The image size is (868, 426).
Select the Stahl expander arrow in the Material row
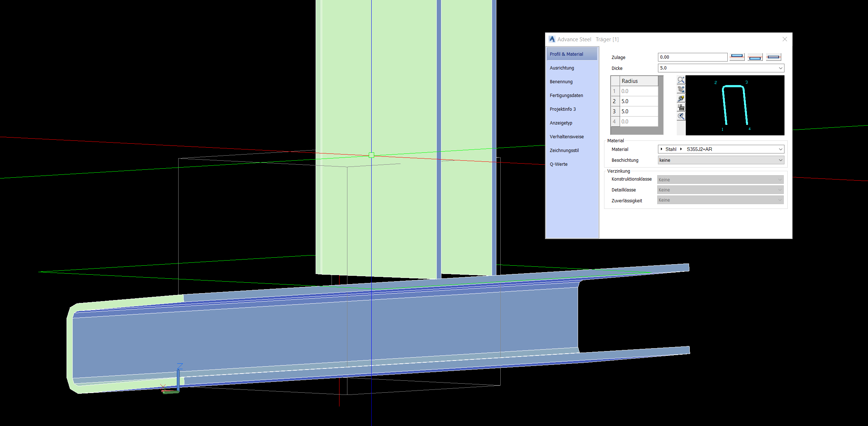click(x=662, y=149)
